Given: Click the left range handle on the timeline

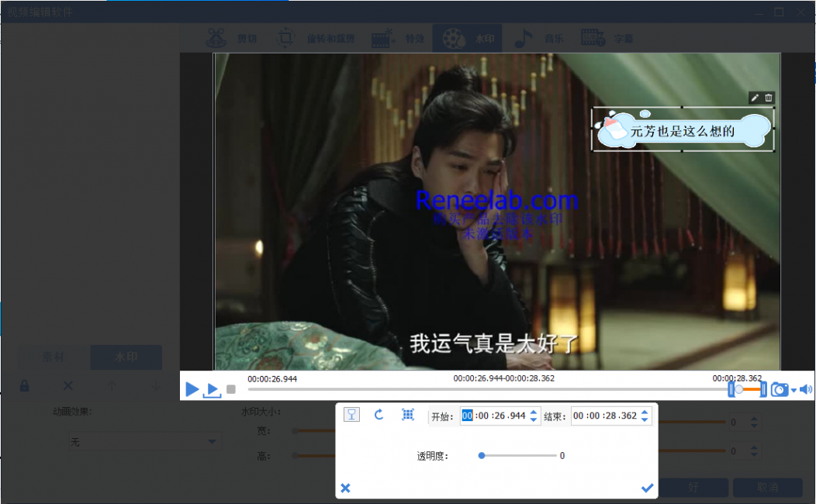Looking at the screenshot, I should (731, 389).
